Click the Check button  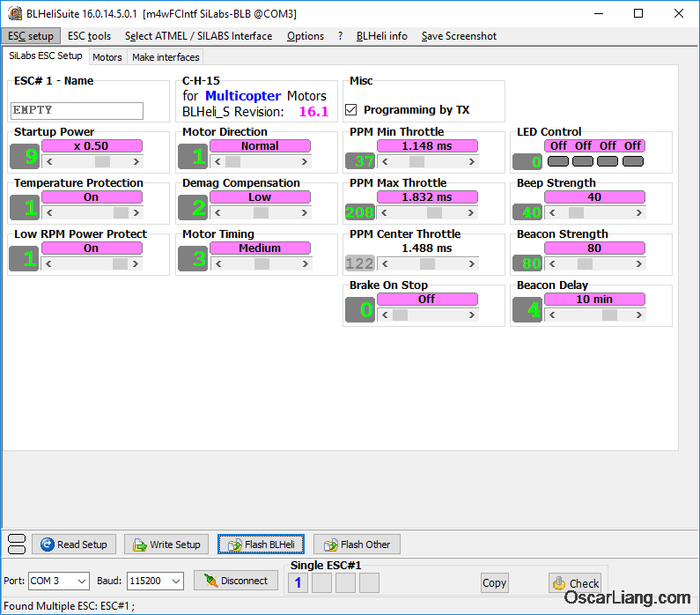coord(575,583)
